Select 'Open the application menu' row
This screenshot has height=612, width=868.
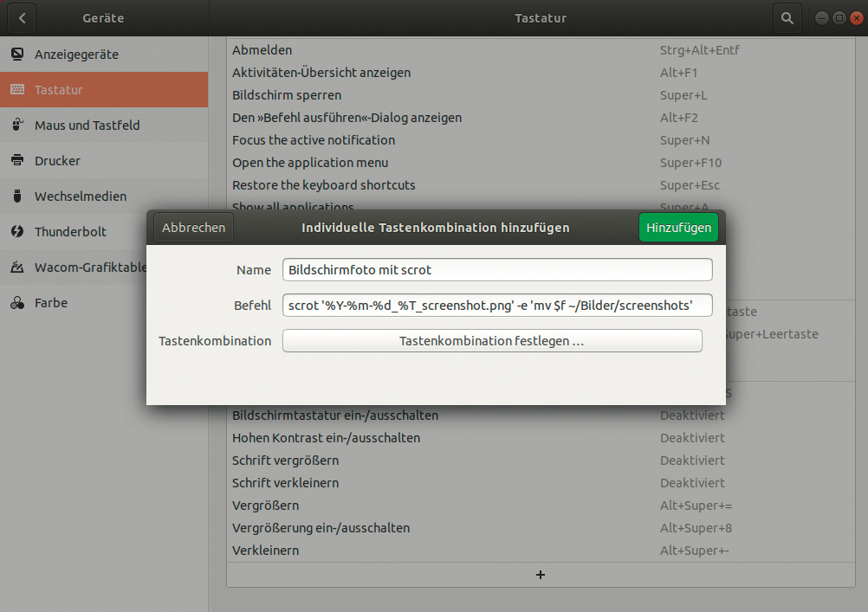[541, 163]
